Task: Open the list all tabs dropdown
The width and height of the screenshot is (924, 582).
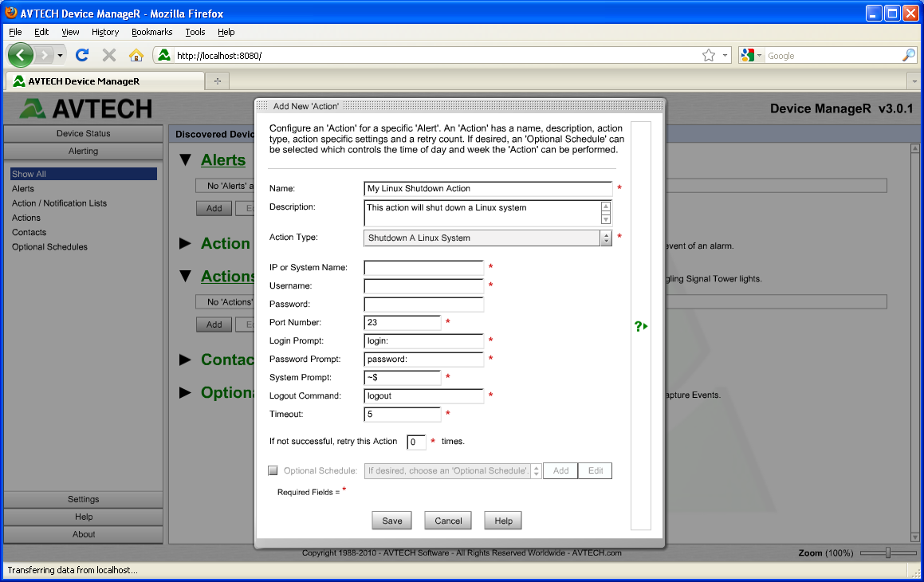Action: click(914, 81)
